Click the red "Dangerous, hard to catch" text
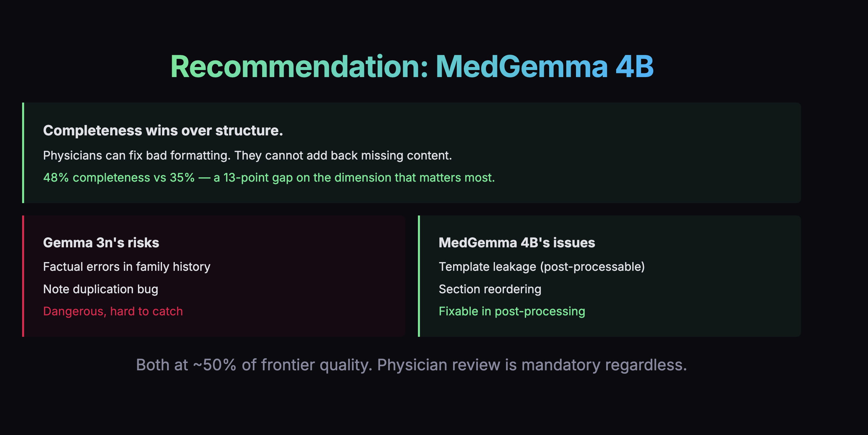 click(x=113, y=311)
